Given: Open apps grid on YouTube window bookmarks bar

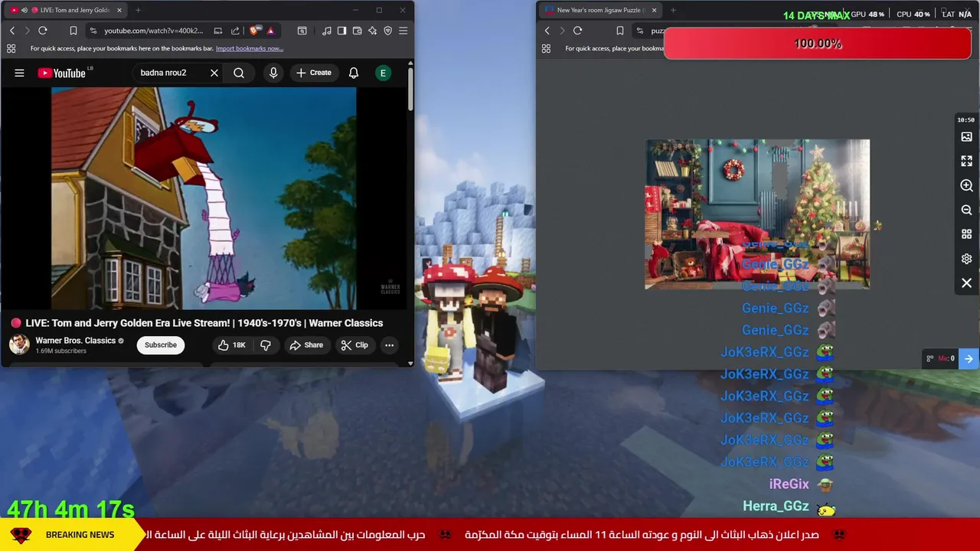Looking at the screenshot, I should pyautogui.click(x=11, y=48).
